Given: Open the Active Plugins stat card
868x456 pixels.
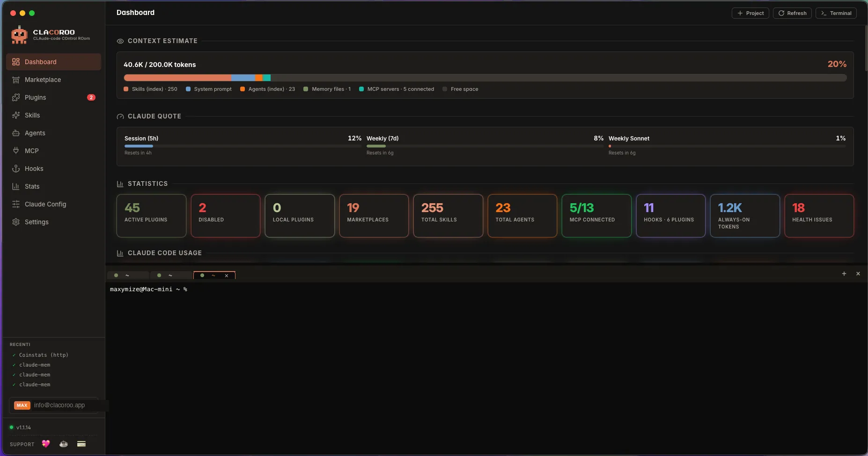Looking at the screenshot, I should [151, 216].
